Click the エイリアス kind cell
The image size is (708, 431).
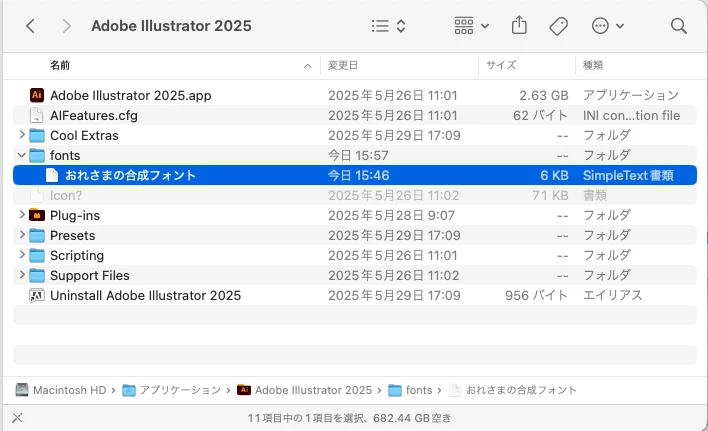click(x=612, y=296)
